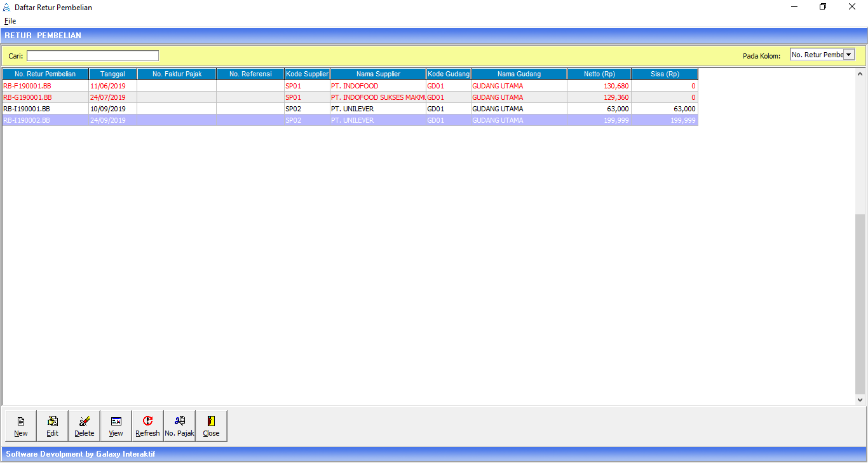
Task: Click the Nama Supplier column header
Action: 378,74
